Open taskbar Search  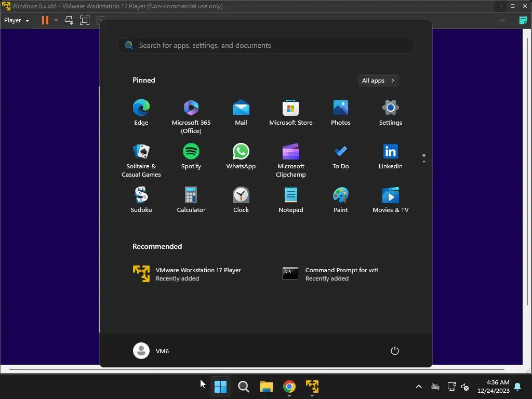click(x=243, y=387)
